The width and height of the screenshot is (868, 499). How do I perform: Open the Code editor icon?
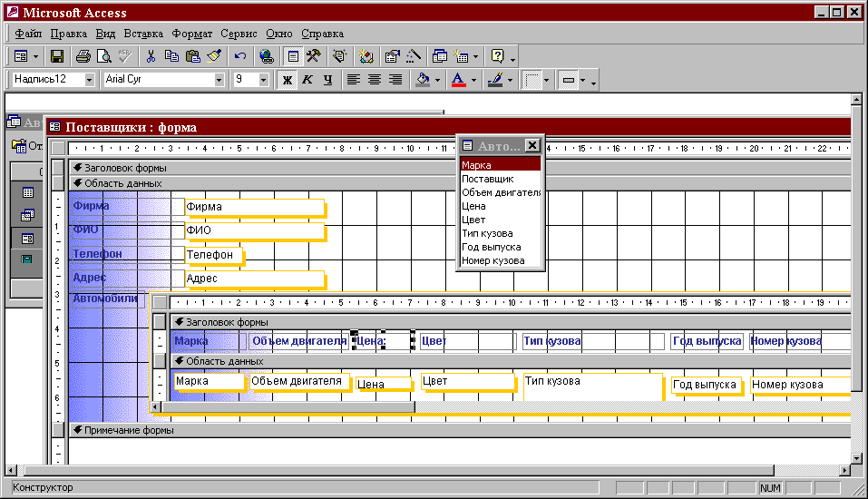[x=366, y=56]
